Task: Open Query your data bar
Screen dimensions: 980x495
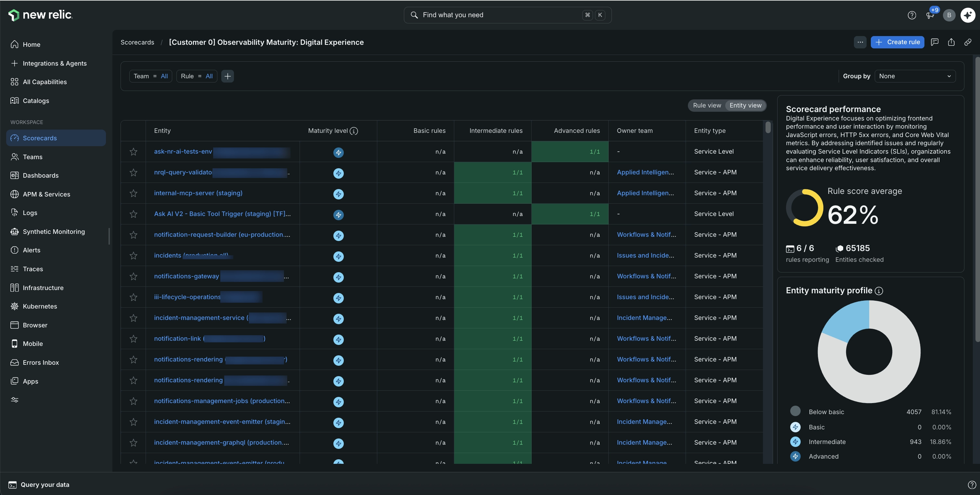Action: click(x=39, y=485)
